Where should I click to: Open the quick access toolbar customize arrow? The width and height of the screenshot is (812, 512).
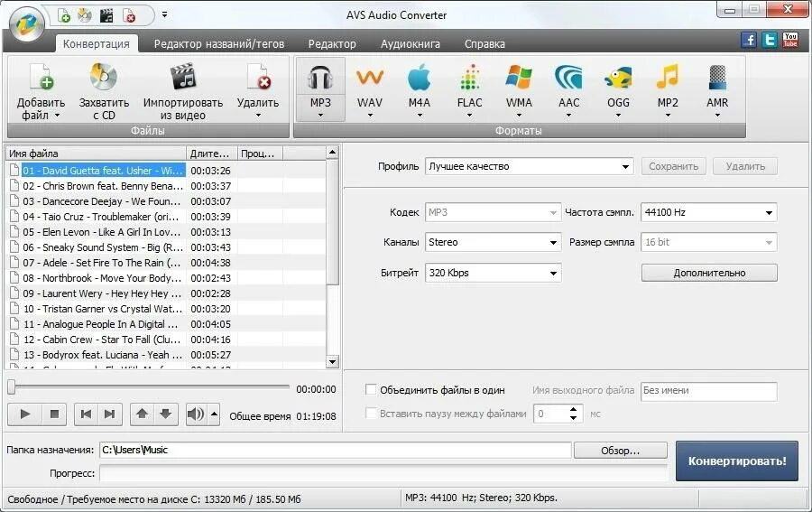tap(164, 15)
